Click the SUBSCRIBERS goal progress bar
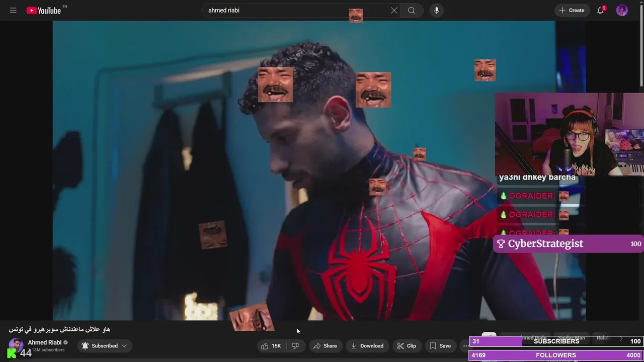 pyautogui.click(x=556, y=341)
